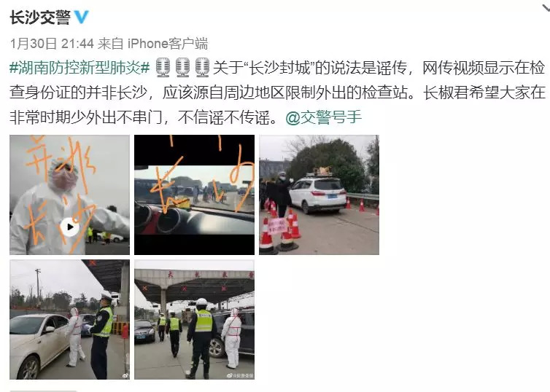Open the @交警号手 mention link

(323, 117)
